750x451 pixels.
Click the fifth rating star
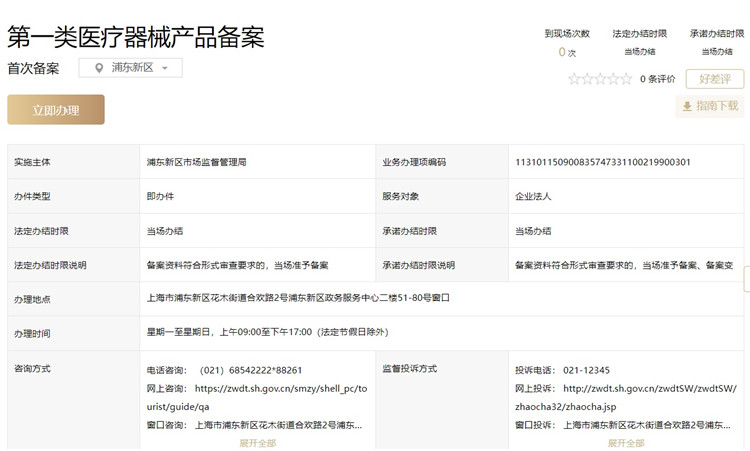(626, 79)
